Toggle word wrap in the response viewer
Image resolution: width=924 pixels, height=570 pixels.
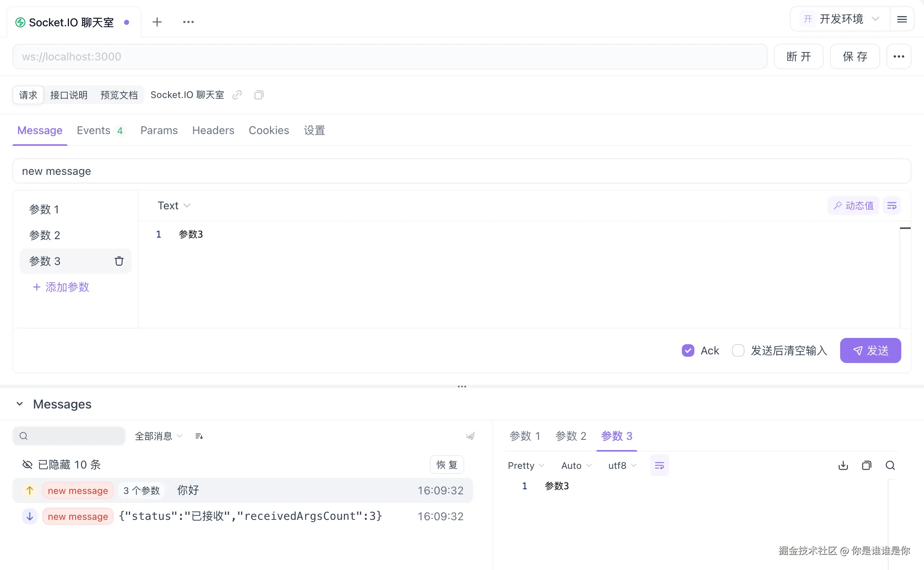pos(659,465)
